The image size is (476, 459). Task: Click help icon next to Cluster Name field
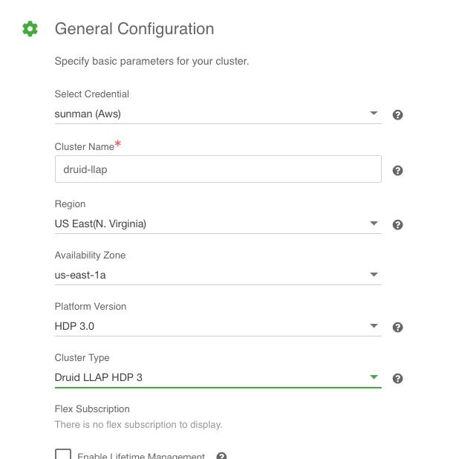[x=397, y=170]
